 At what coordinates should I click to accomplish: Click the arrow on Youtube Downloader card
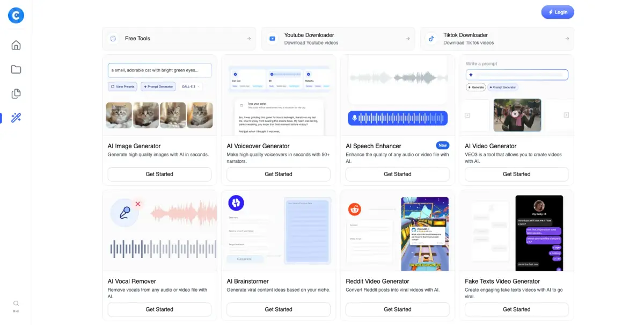pyautogui.click(x=408, y=39)
